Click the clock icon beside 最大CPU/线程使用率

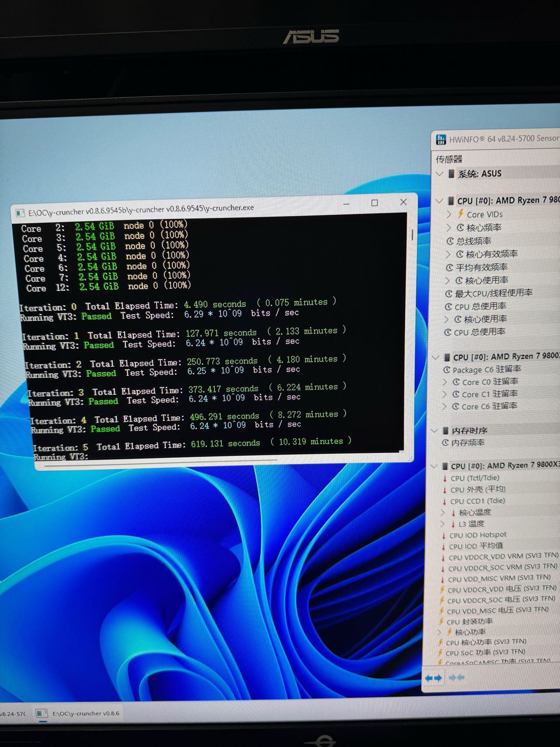click(449, 294)
